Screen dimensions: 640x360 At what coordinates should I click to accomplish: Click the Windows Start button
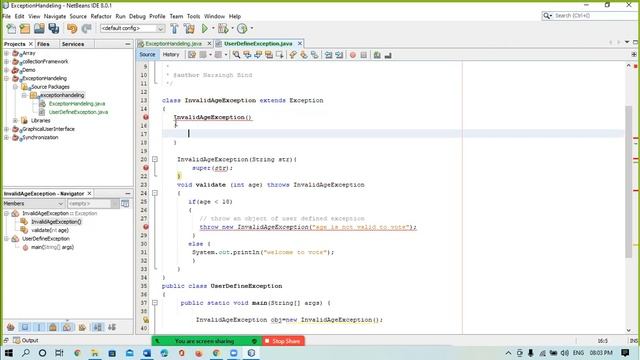pos(8,353)
